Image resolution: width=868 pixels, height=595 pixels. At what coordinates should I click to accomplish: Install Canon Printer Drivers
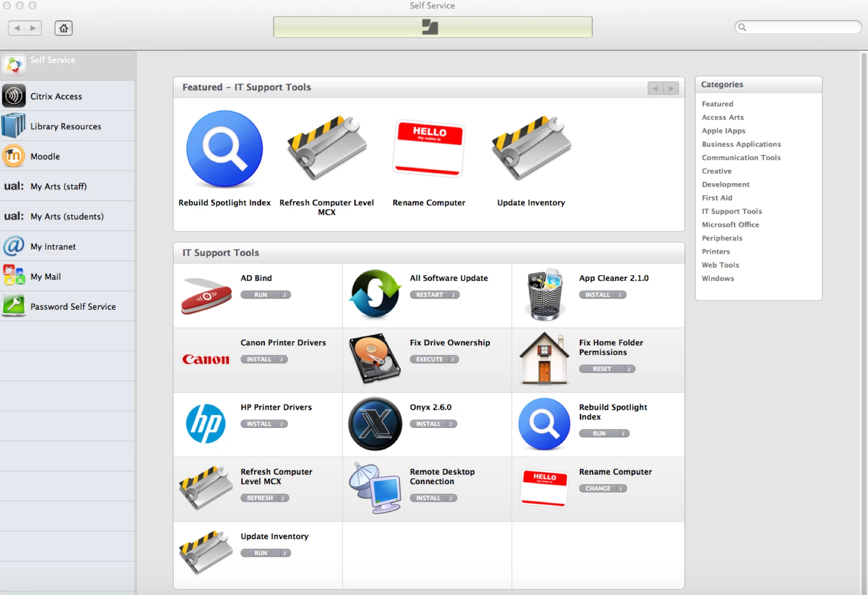click(x=259, y=359)
